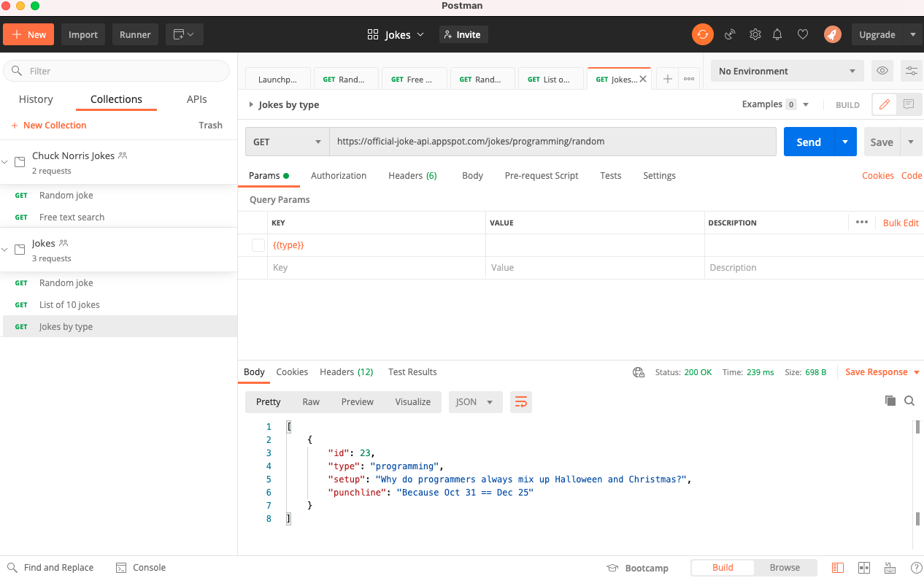The width and height of the screenshot is (924, 578).
Task: Open the manage environments sliders icon
Action: tap(912, 71)
